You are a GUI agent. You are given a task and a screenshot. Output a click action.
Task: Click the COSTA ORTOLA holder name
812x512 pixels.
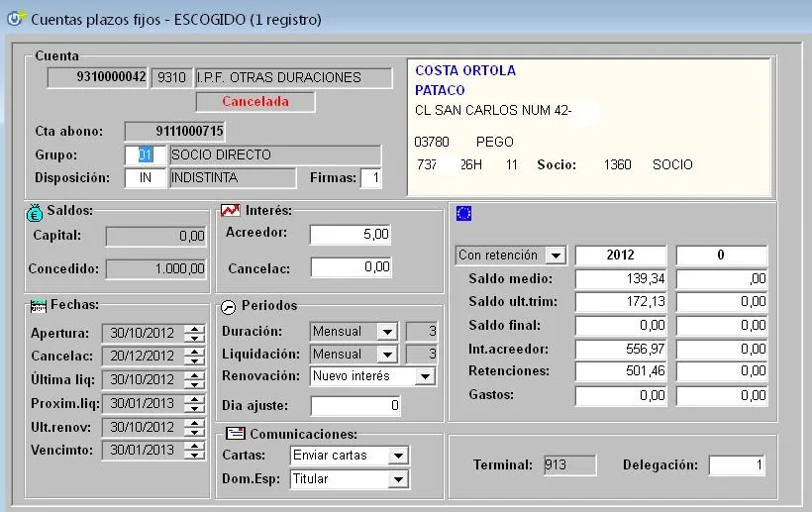click(x=465, y=70)
